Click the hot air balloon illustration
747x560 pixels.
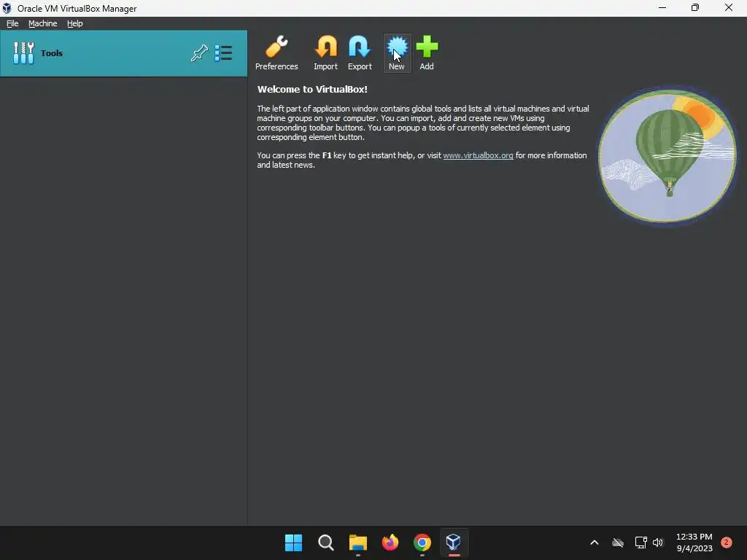pyautogui.click(x=667, y=156)
